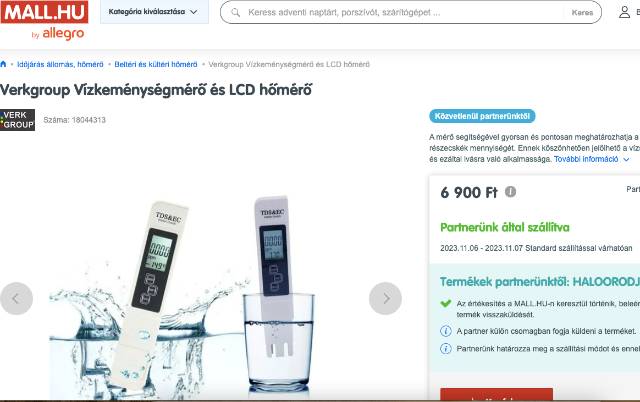The image size is (640, 402).
Task: Open Időjárás állomás, hőmérő breadcrumb
Action: (60, 64)
